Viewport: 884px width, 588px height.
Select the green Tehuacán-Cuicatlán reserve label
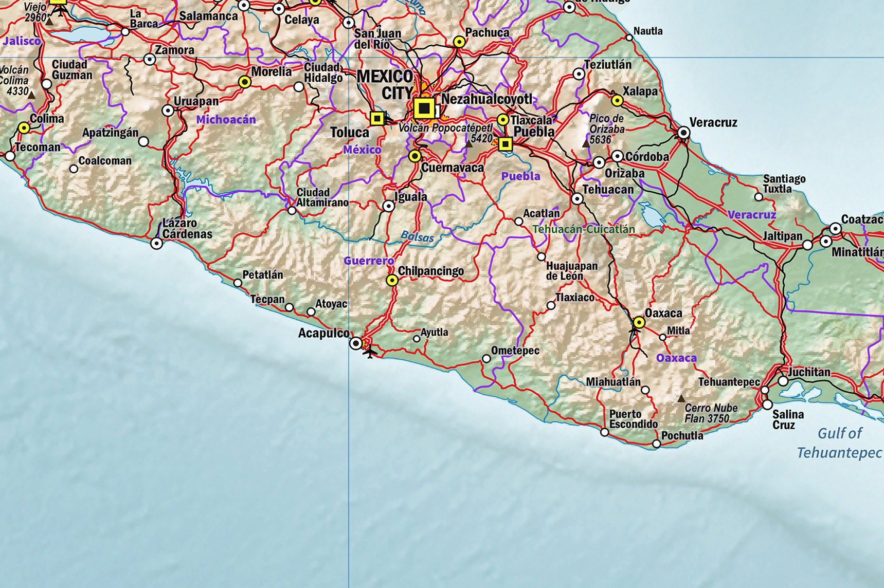(x=583, y=229)
